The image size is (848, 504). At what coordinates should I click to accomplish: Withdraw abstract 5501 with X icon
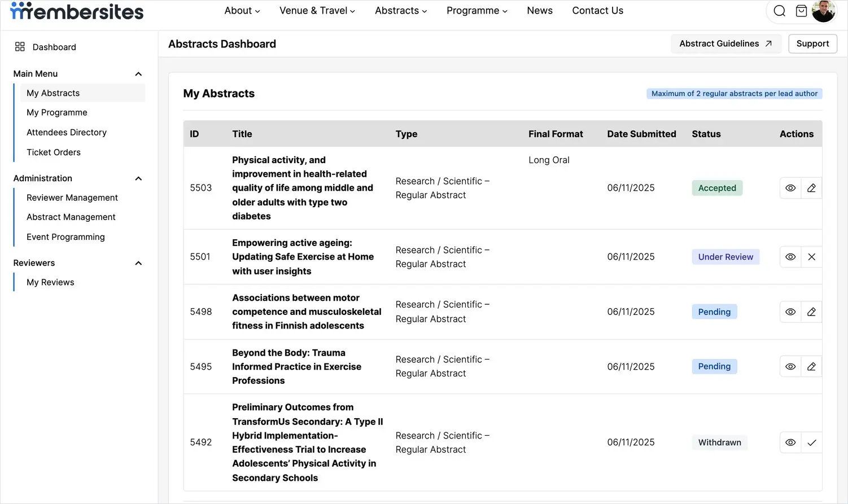(x=811, y=257)
